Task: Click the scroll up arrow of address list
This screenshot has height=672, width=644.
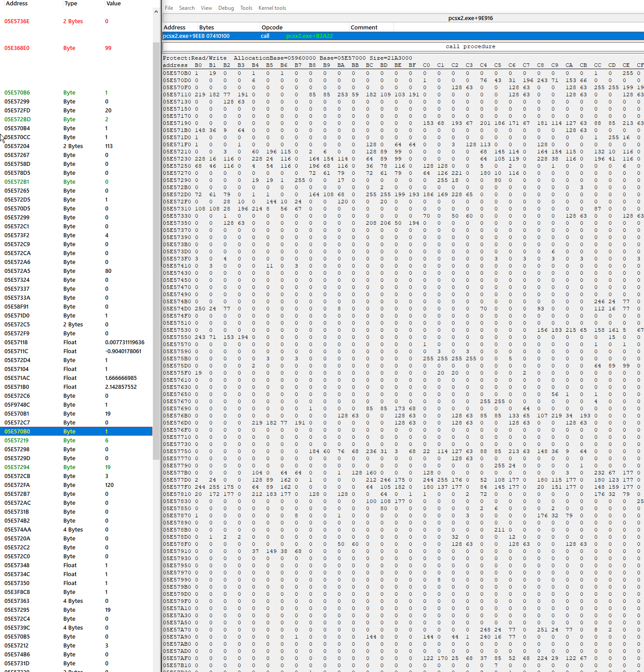Action: [156, 12]
